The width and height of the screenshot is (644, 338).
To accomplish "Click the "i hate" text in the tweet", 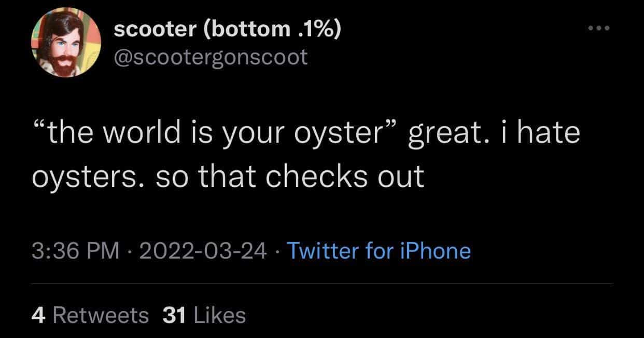I will (x=543, y=133).
